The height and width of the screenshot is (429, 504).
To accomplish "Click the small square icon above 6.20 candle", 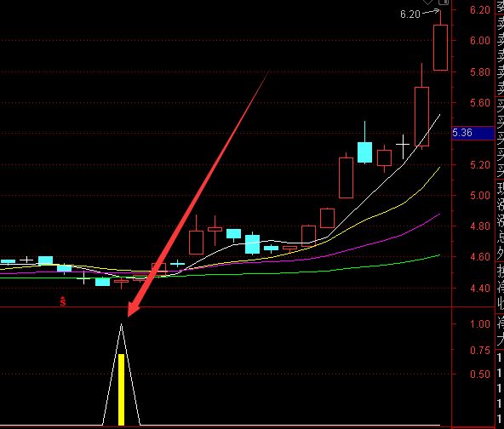I will (x=444, y=2).
